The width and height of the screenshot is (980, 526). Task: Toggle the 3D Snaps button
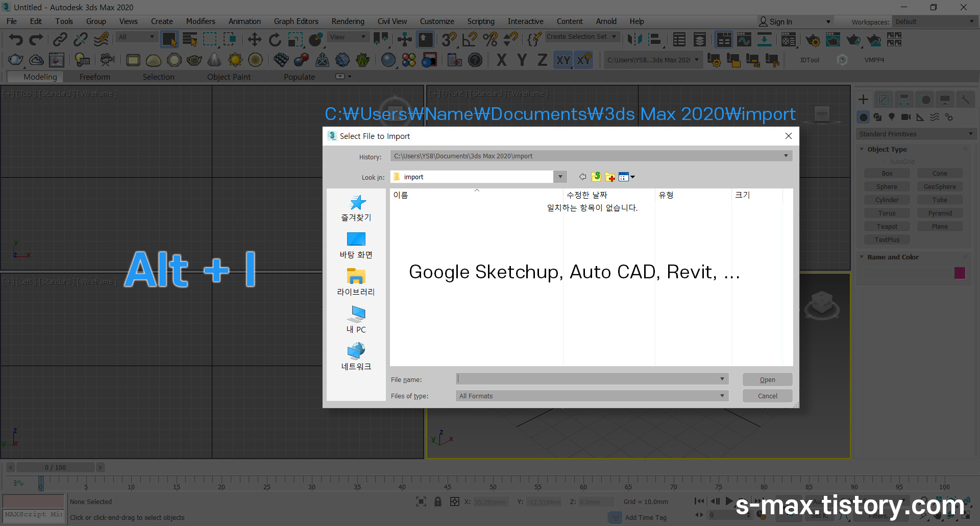coord(449,39)
